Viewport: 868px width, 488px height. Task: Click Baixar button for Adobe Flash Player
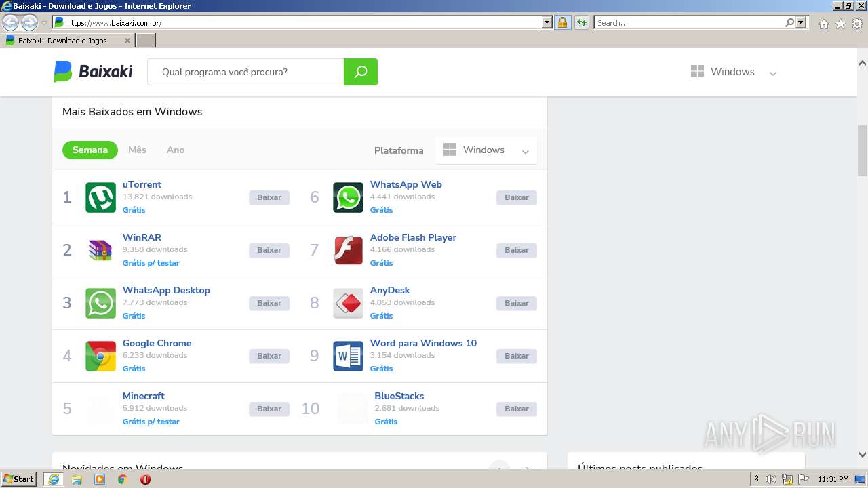click(517, 250)
